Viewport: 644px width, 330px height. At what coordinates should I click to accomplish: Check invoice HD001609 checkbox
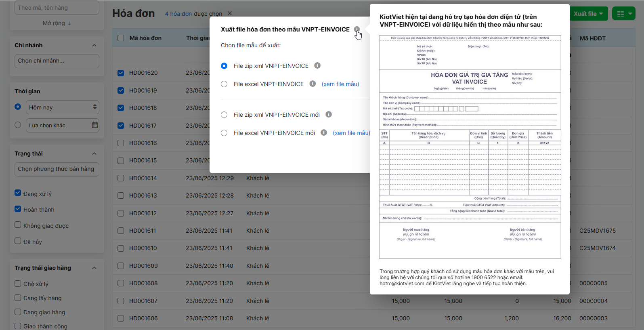(x=121, y=266)
